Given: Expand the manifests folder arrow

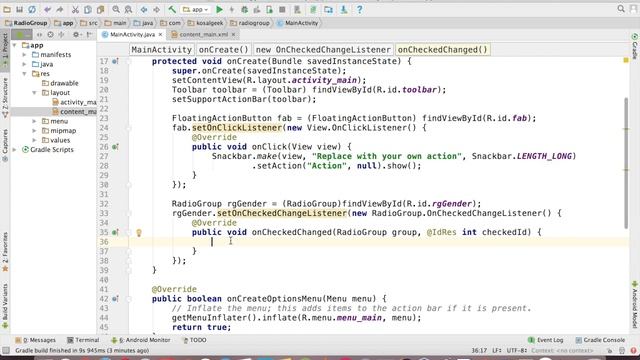Looking at the screenshot, I should click(x=24, y=54).
